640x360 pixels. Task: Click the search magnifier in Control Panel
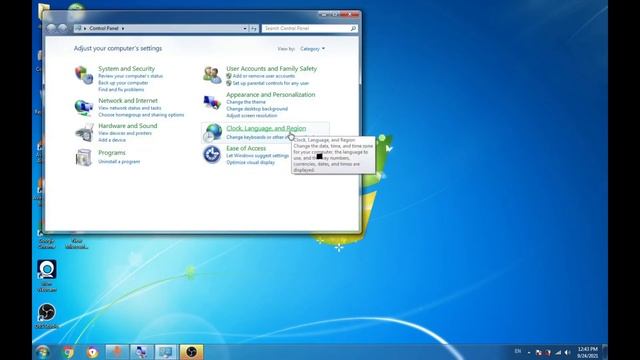click(353, 28)
